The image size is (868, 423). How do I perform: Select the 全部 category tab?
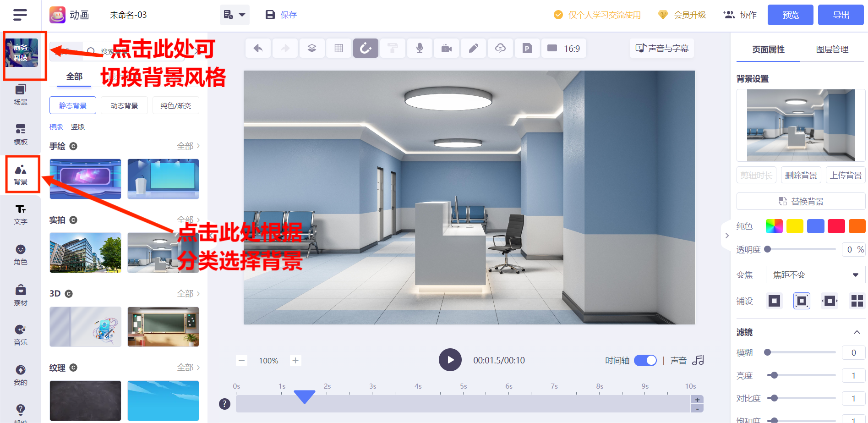pos(74,76)
